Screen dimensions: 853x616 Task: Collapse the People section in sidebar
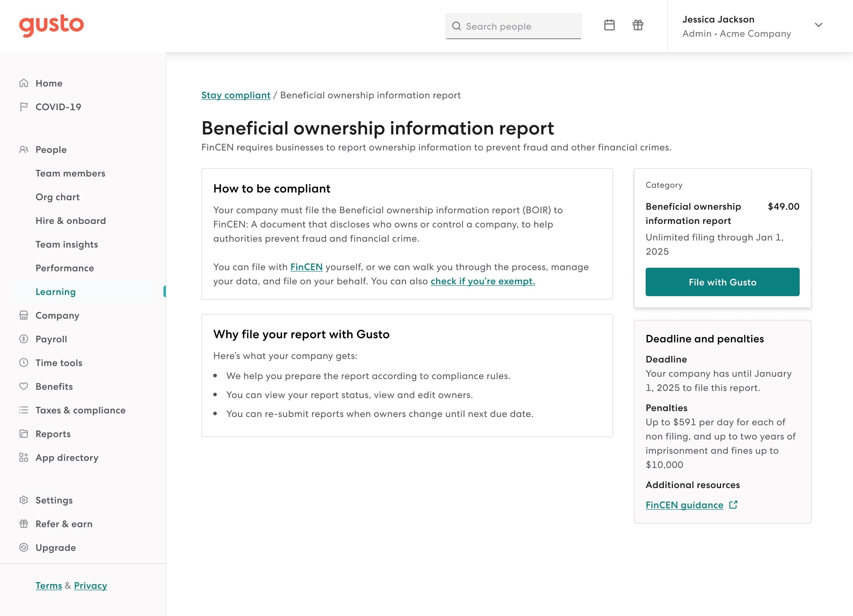(x=51, y=150)
